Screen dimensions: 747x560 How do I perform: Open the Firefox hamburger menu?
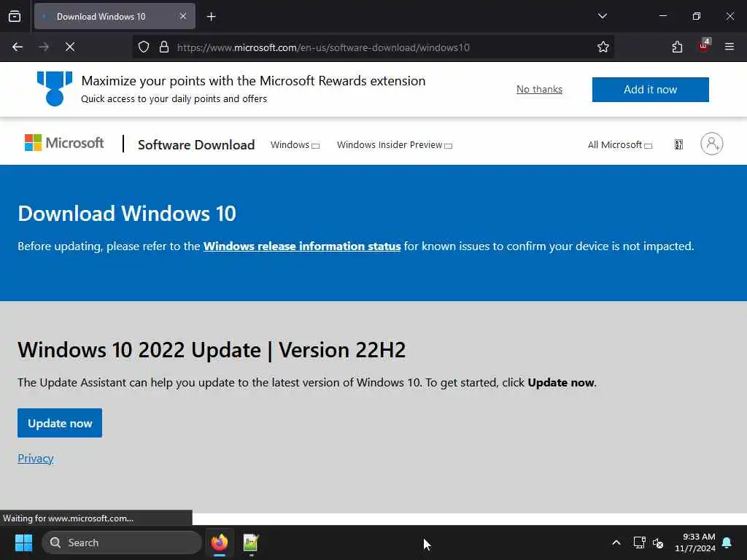pos(729,47)
